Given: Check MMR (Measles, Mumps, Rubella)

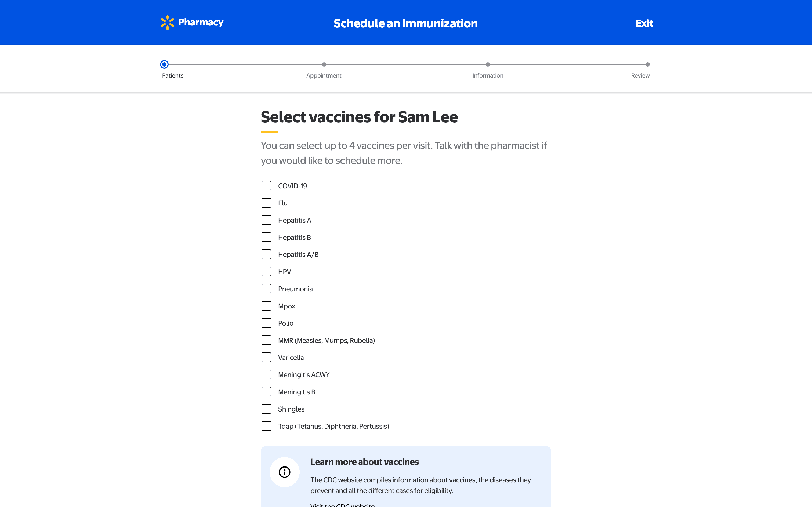Looking at the screenshot, I should [x=266, y=340].
